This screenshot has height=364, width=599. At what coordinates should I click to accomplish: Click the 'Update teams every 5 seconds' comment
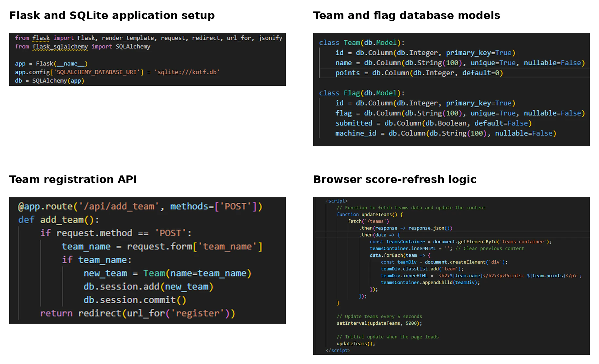pos(379,317)
